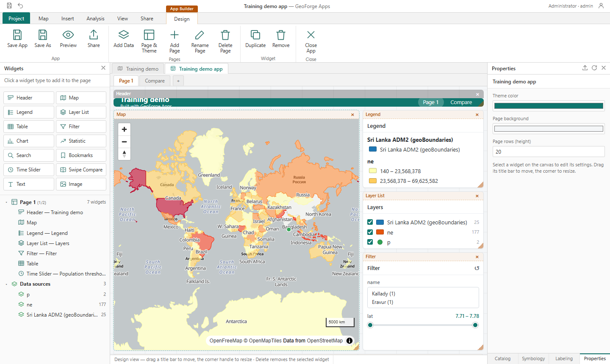
Task: Select the Table widget tree item
Action: pos(55,264)
